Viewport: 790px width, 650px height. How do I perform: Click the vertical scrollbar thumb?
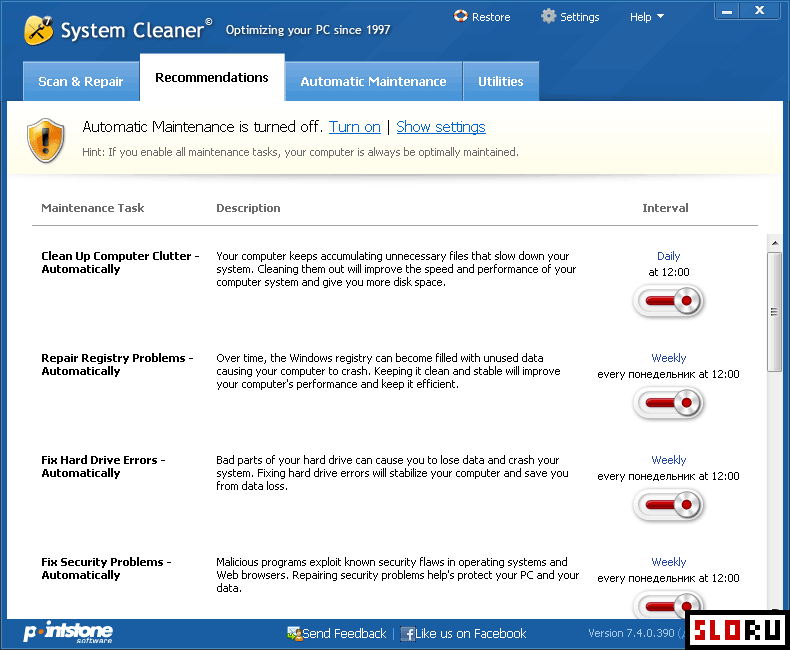[774, 312]
